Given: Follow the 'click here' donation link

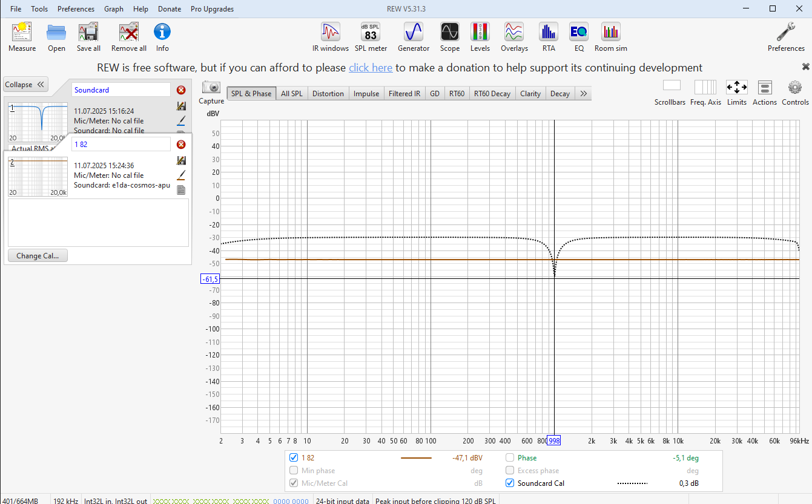Looking at the screenshot, I should click(x=371, y=68).
